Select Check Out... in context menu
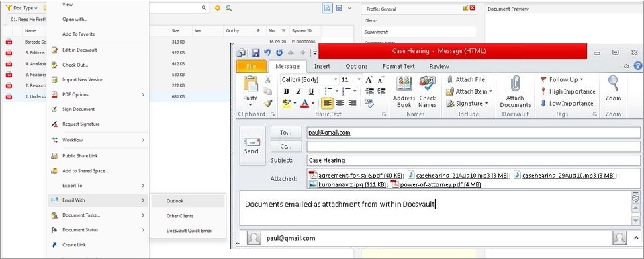Image resolution: width=644 pixels, height=259 pixels. click(98, 65)
